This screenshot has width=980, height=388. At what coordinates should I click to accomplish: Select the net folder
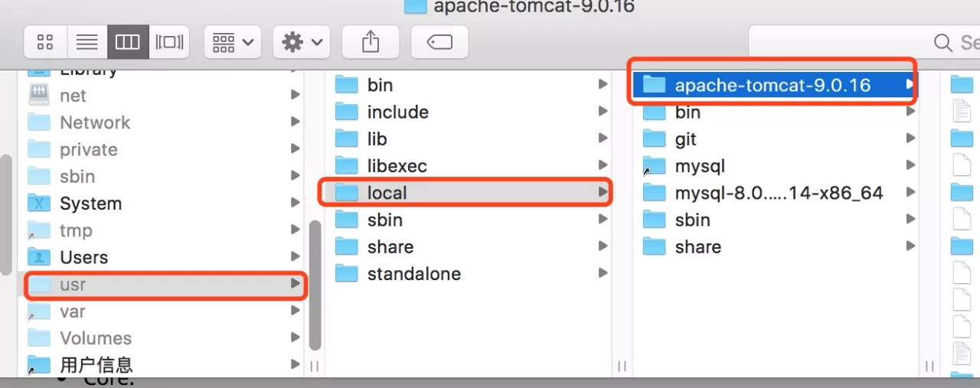[162, 96]
